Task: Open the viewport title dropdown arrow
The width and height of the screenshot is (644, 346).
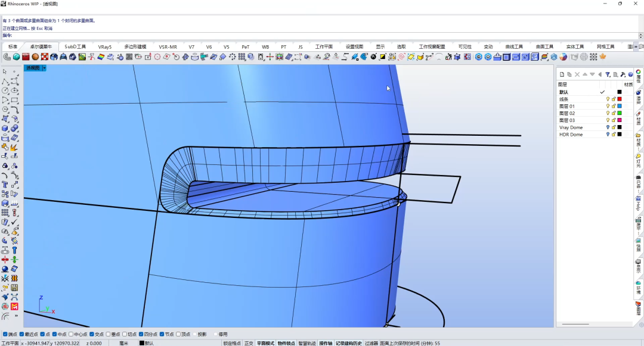Action: coord(44,68)
